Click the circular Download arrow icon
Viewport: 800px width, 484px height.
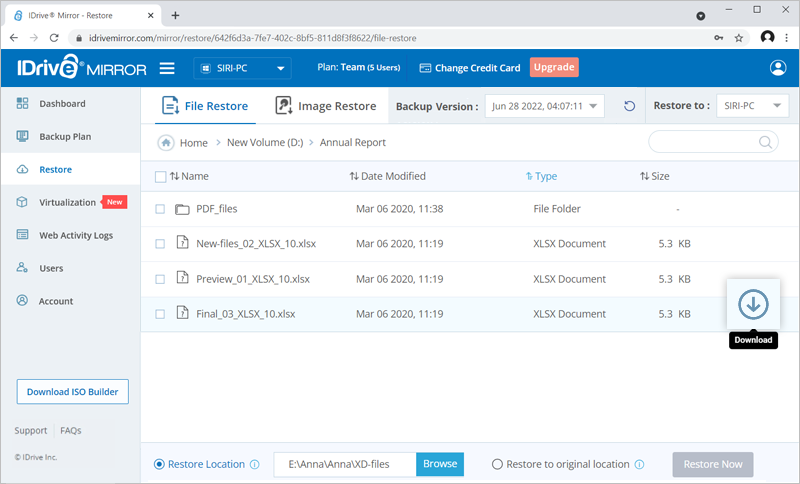pyautogui.click(x=753, y=304)
